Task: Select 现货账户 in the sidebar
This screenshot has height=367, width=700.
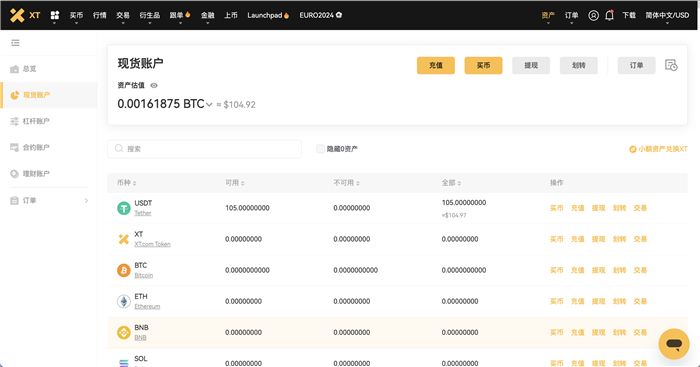Action: (49, 95)
